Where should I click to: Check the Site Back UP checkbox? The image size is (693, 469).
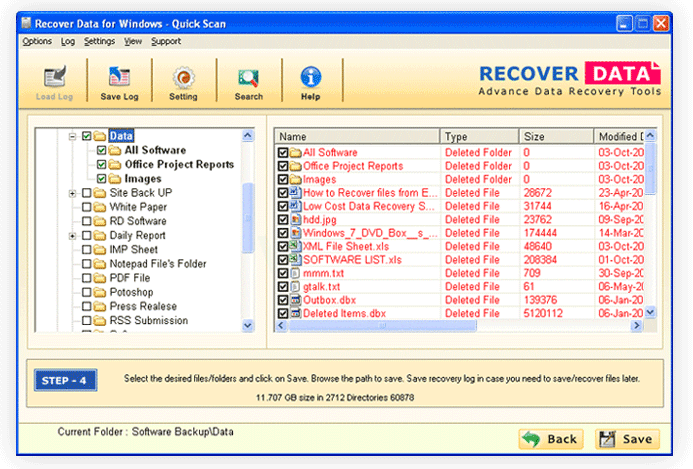(x=87, y=193)
